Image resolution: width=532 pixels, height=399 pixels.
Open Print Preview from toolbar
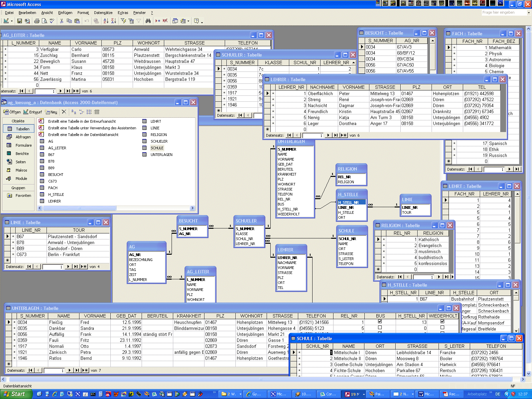44,21
